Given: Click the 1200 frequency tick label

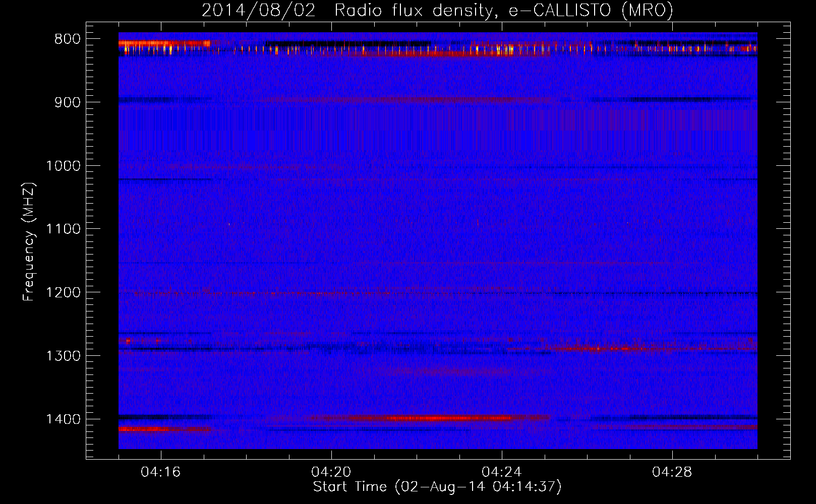Looking at the screenshot, I should 63,293.
